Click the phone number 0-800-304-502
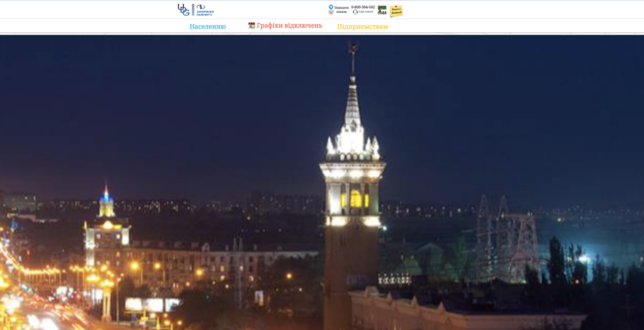 pyautogui.click(x=363, y=7)
